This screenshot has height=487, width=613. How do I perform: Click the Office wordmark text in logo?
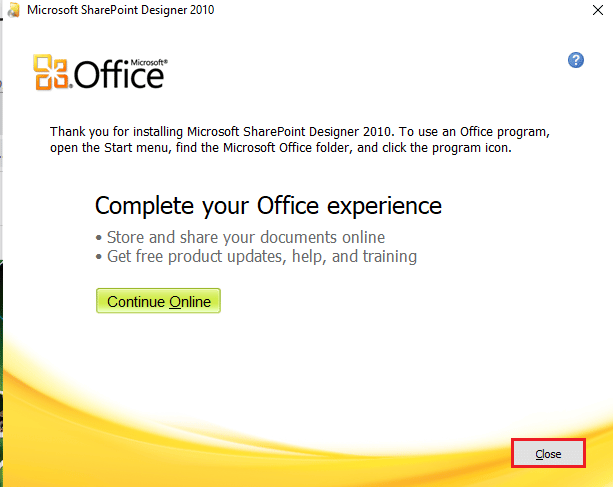pyautogui.click(x=118, y=76)
